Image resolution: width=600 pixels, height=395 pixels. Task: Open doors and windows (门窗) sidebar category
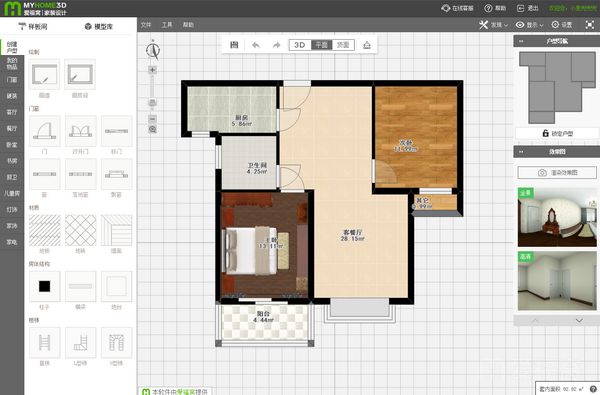[x=12, y=80]
